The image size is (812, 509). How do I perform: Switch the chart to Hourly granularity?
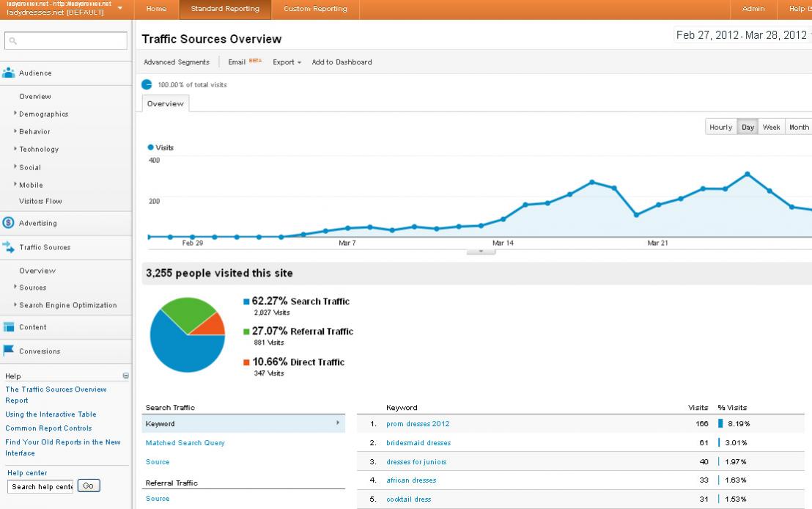coord(721,127)
